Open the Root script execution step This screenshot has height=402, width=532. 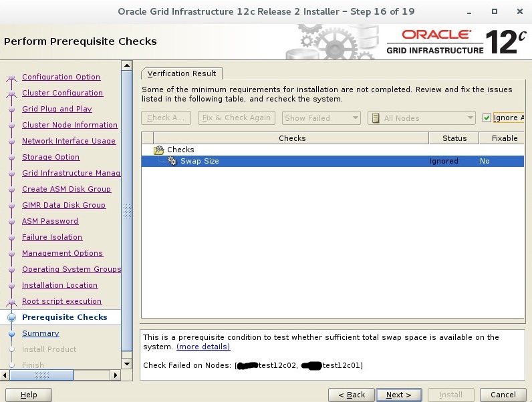[61, 301]
